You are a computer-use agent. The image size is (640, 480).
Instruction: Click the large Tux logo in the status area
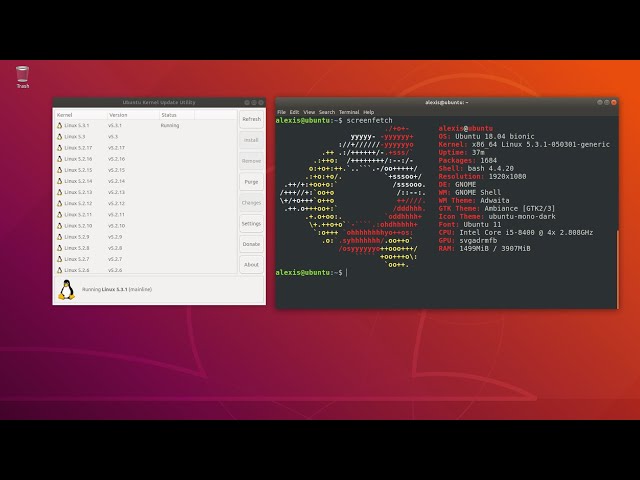click(x=67, y=290)
